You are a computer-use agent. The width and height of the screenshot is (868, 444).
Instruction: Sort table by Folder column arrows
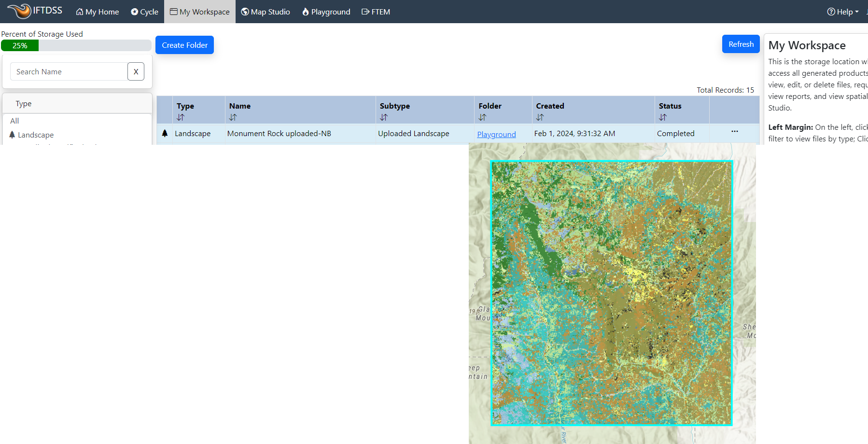[483, 117]
